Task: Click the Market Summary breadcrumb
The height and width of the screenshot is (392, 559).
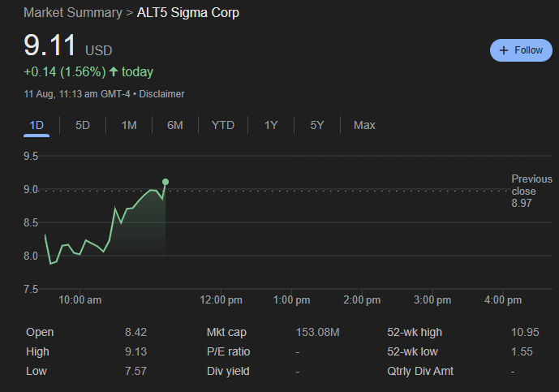Action: pyautogui.click(x=69, y=13)
